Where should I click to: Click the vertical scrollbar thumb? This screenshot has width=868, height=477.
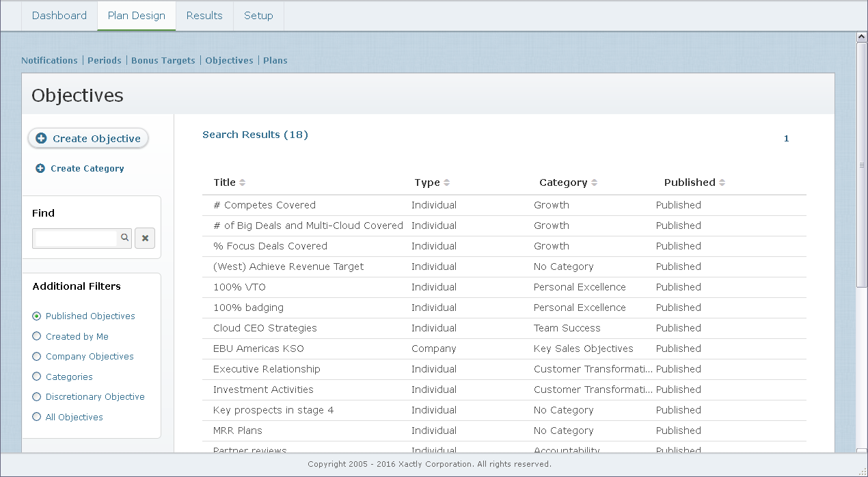click(862, 165)
